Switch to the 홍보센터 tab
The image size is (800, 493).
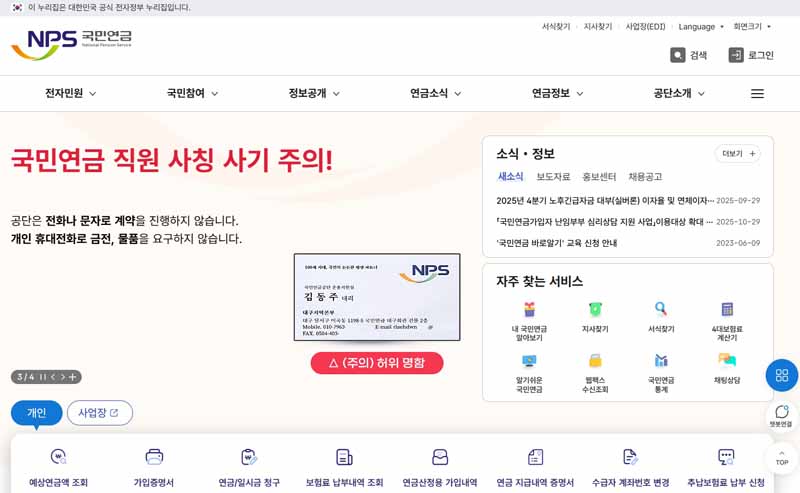point(599,177)
